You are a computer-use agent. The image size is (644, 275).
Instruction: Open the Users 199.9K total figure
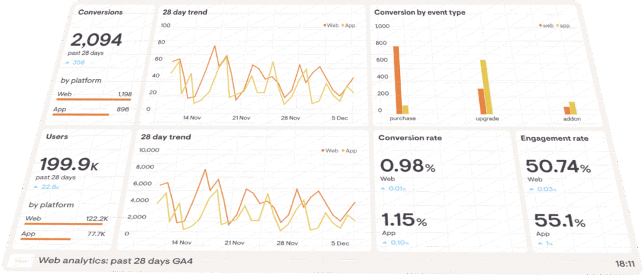click(x=70, y=164)
